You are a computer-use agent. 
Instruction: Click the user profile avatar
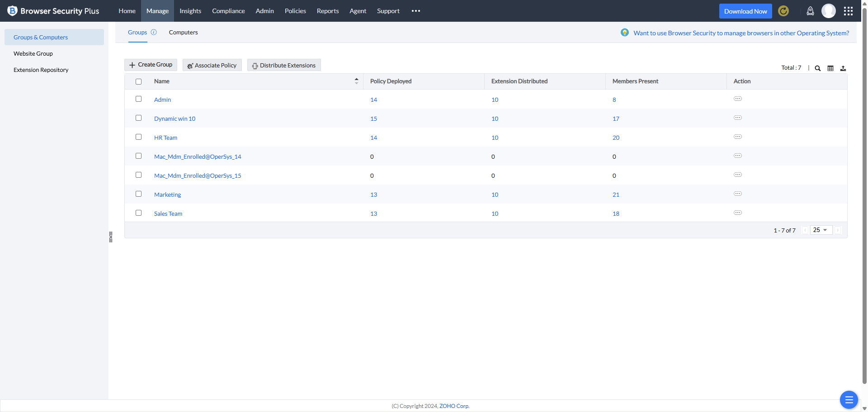pos(828,11)
